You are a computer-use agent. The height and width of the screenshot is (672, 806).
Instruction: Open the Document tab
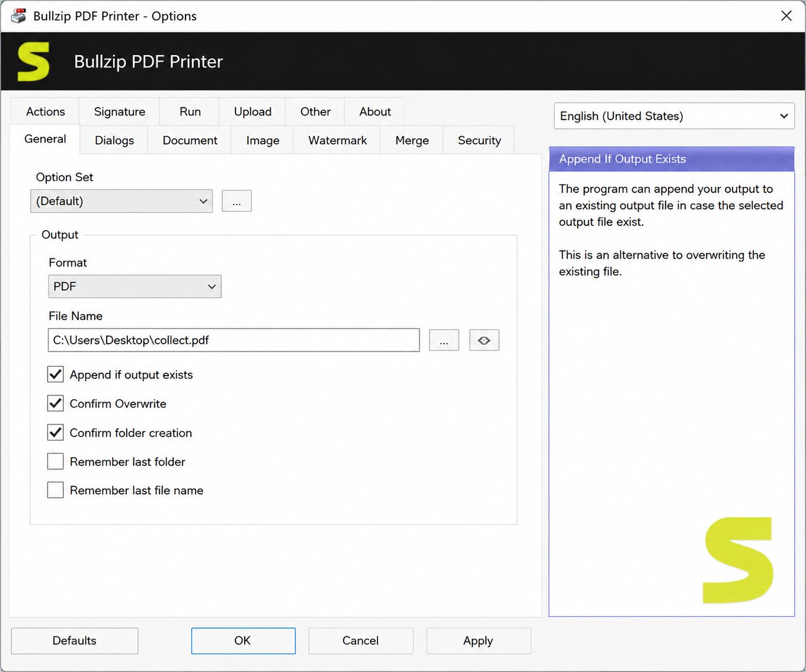[190, 140]
